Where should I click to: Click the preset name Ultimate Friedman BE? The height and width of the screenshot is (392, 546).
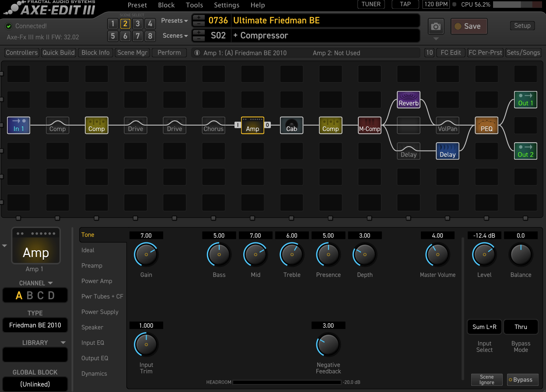click(276, 21)
